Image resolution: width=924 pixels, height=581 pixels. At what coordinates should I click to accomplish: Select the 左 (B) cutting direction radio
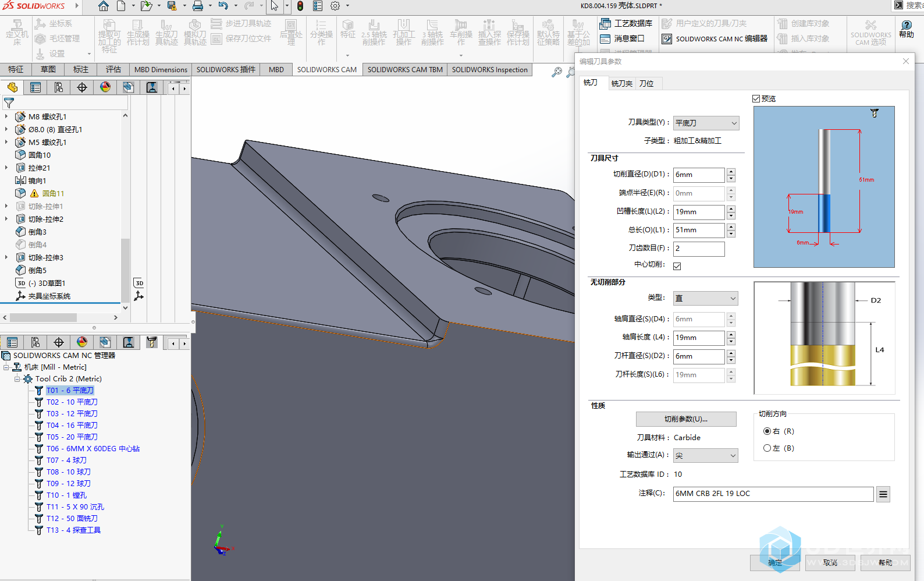[767, 448]
